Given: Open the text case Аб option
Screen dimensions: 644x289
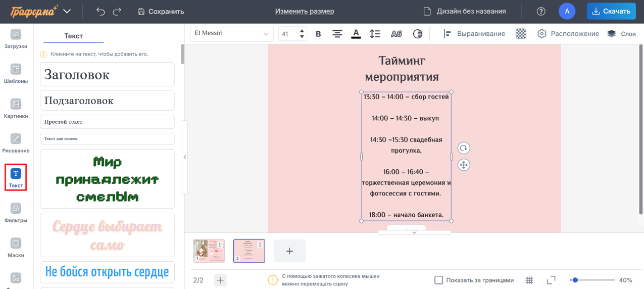Looking at the screenshot, I should [397, 34].
